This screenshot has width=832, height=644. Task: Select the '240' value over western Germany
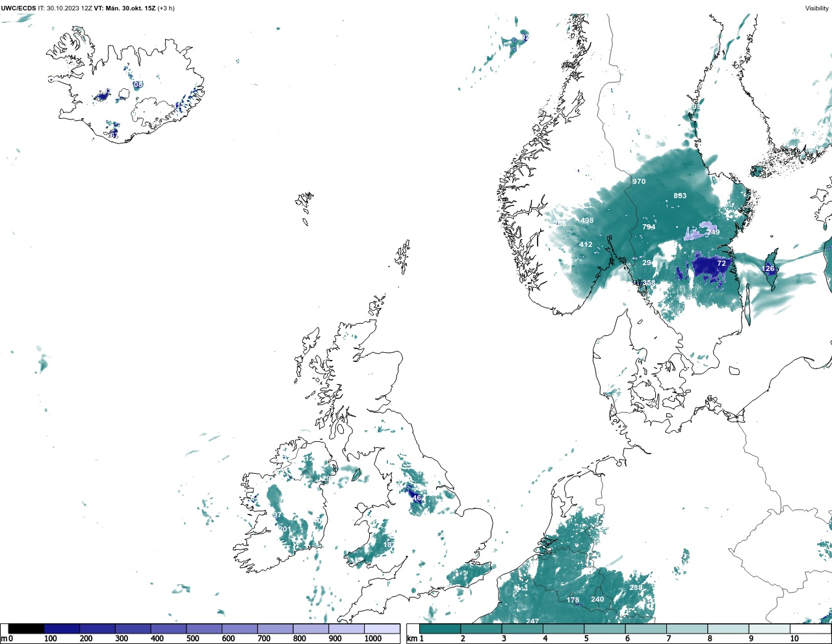tap(597, 599)
